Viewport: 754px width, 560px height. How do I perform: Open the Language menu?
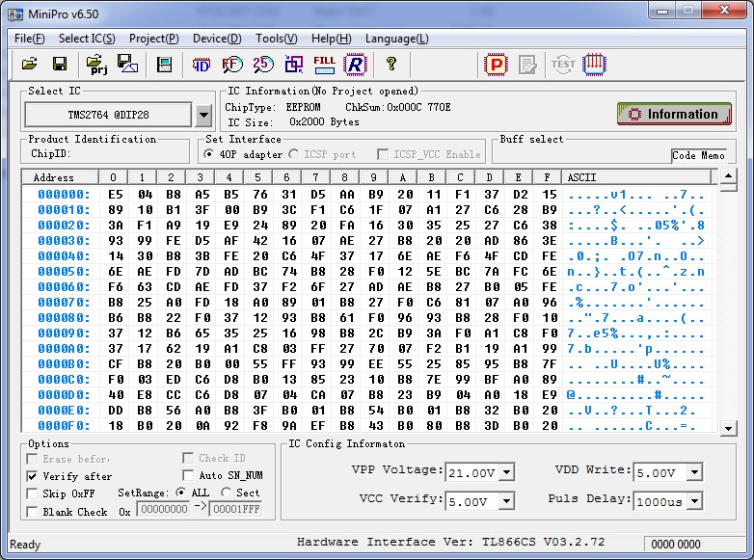(396, 39)
